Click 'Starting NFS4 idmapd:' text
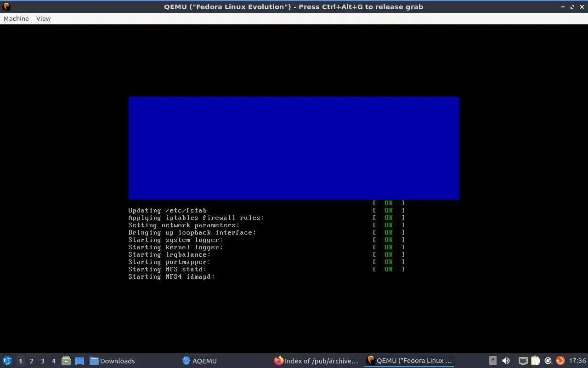588x368 pixels. (171, 277)
